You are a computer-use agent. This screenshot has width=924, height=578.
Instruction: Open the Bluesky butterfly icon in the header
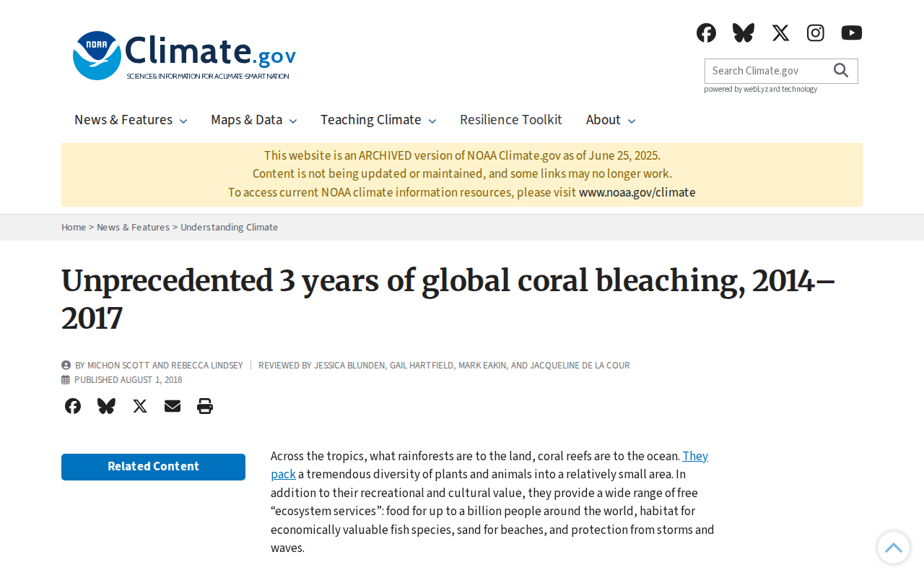coord(744,33)
